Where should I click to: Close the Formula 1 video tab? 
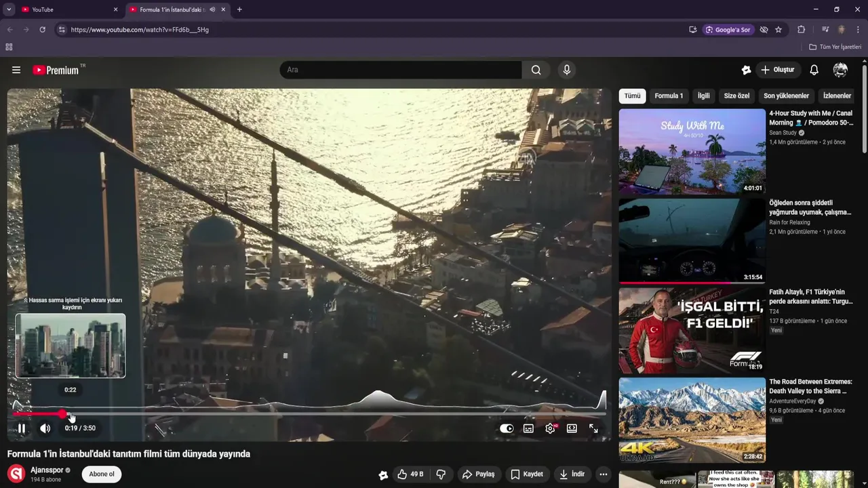(x=223, y=9)
